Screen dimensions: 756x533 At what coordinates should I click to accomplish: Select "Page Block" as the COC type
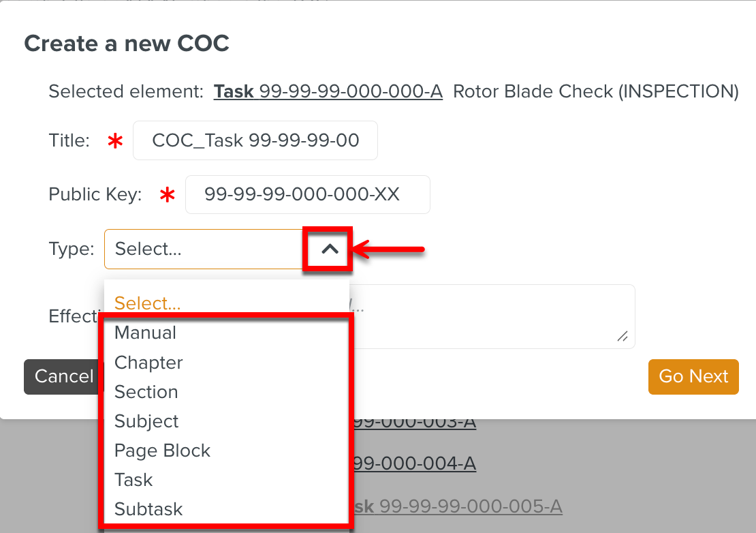[162, 451]
